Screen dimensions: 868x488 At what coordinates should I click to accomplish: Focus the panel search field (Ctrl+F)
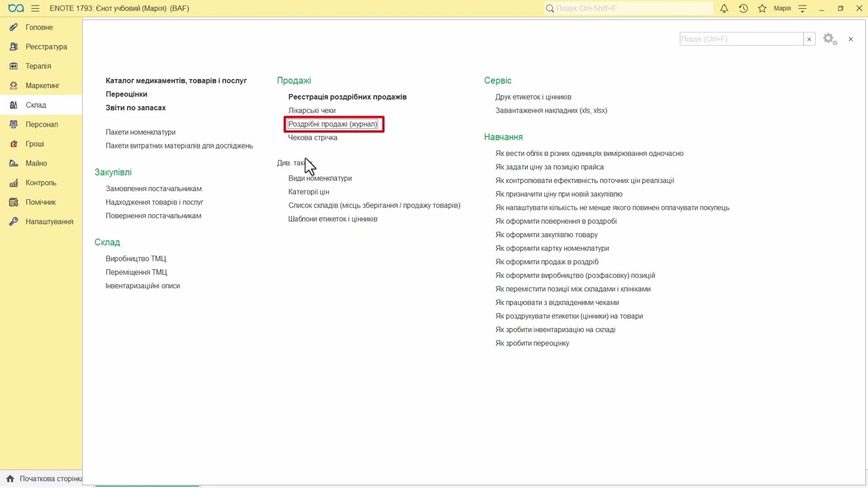pos(741,39)
